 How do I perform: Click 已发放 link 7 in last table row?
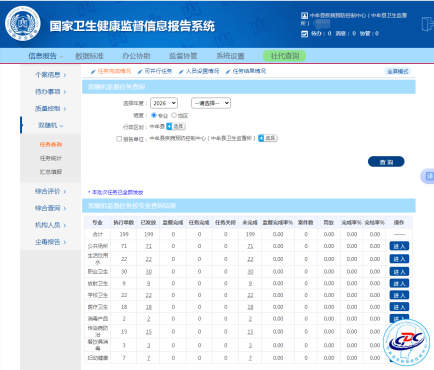pyautogui.click(x=149, y=358)
